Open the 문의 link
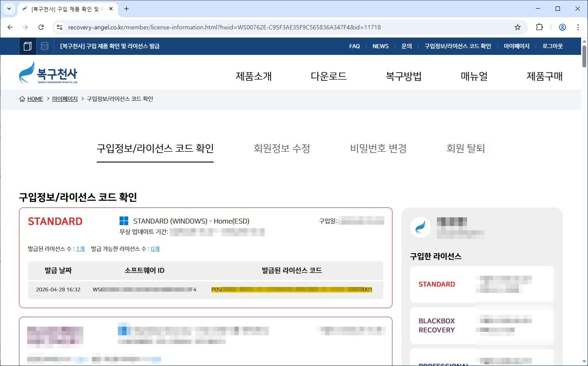Screen dimensions: 588x366 point(407,46)
